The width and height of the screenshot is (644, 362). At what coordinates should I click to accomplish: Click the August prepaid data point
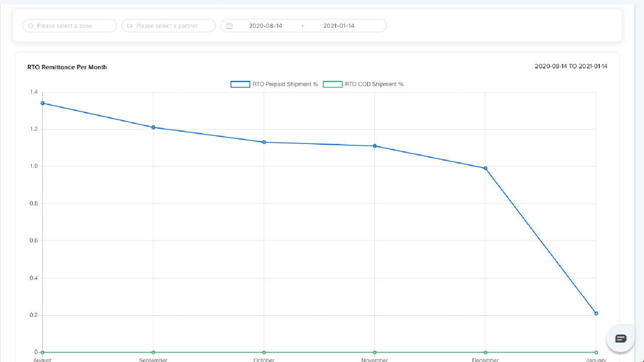43,103
